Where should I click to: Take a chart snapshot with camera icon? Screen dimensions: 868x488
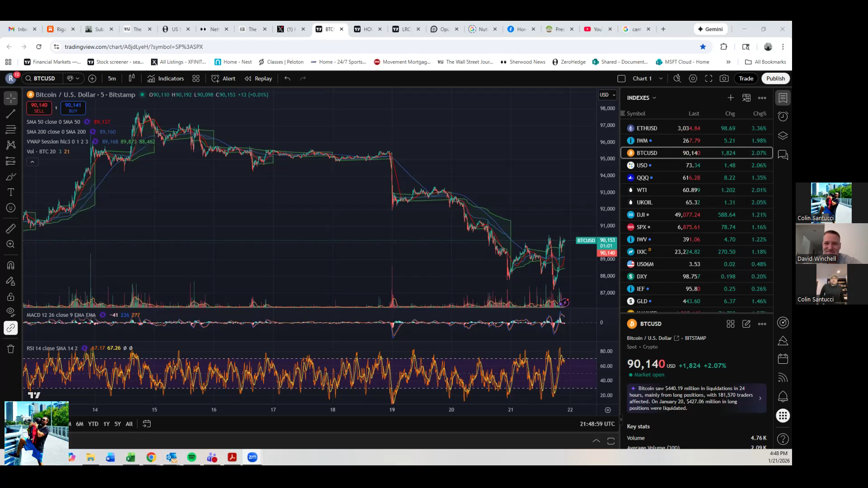(x=724, y=78)
